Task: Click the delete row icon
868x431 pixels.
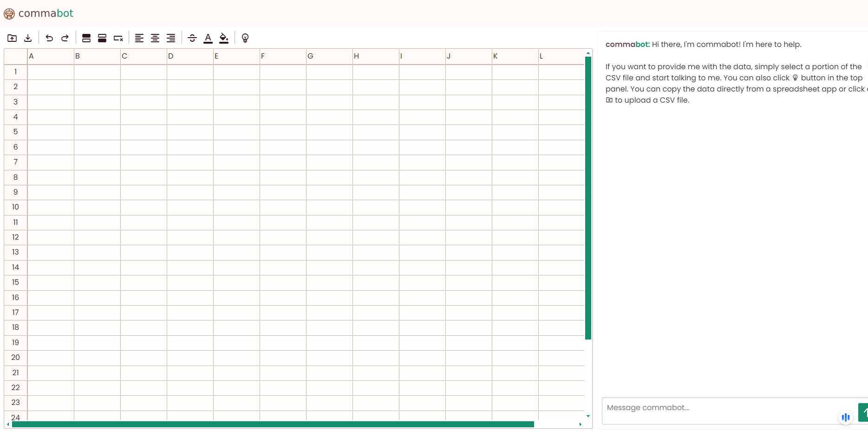Action: point(118,38)
